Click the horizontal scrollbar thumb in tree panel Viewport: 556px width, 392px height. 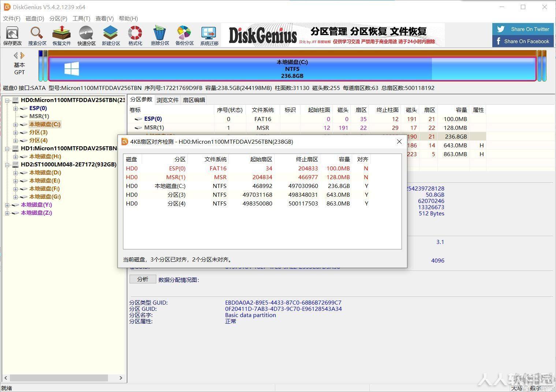tap(59, 378)
